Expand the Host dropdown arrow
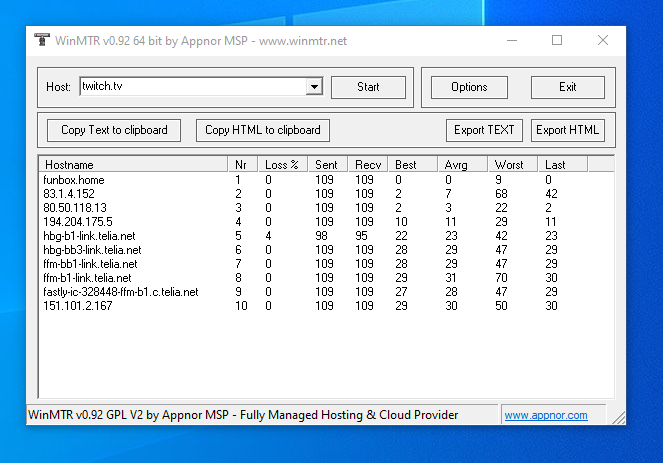Screen dimensions: 663x463 coord(314,87)
